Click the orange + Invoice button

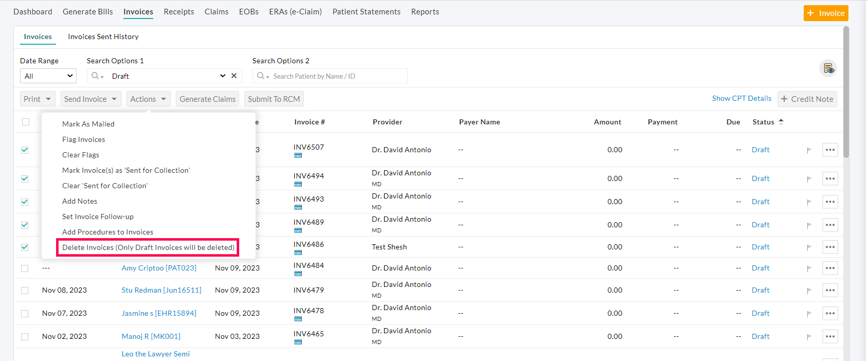point(825,13)
